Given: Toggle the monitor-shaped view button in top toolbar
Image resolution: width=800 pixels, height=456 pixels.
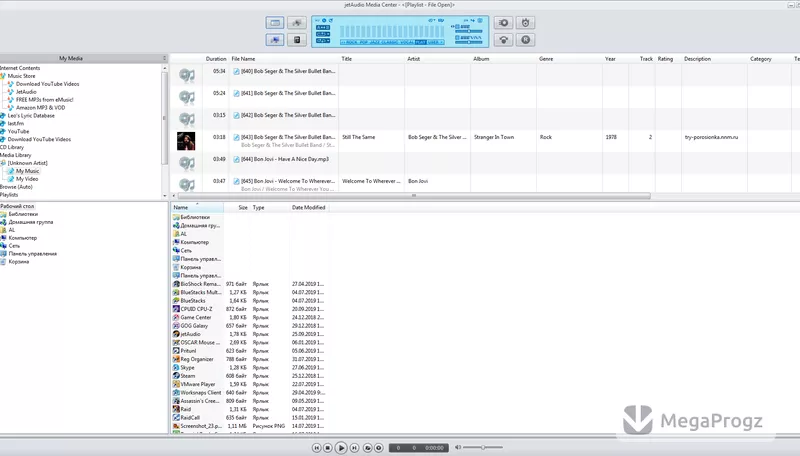Looking at the screenshot, I should [x=275, y=40].
